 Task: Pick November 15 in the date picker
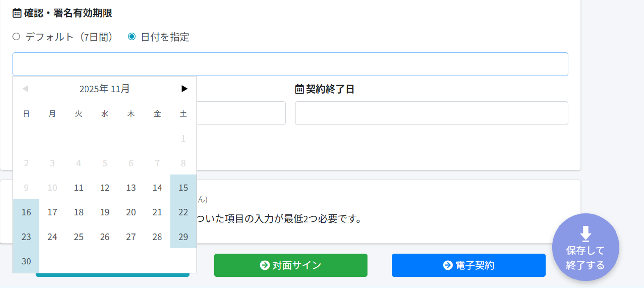click(183, 188)
